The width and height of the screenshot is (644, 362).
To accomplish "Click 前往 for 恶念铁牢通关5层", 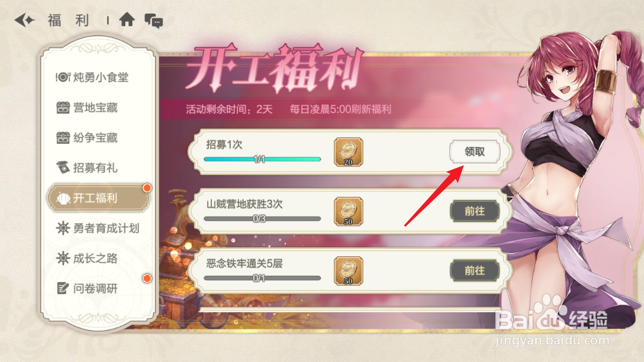I will coord(475,270).
